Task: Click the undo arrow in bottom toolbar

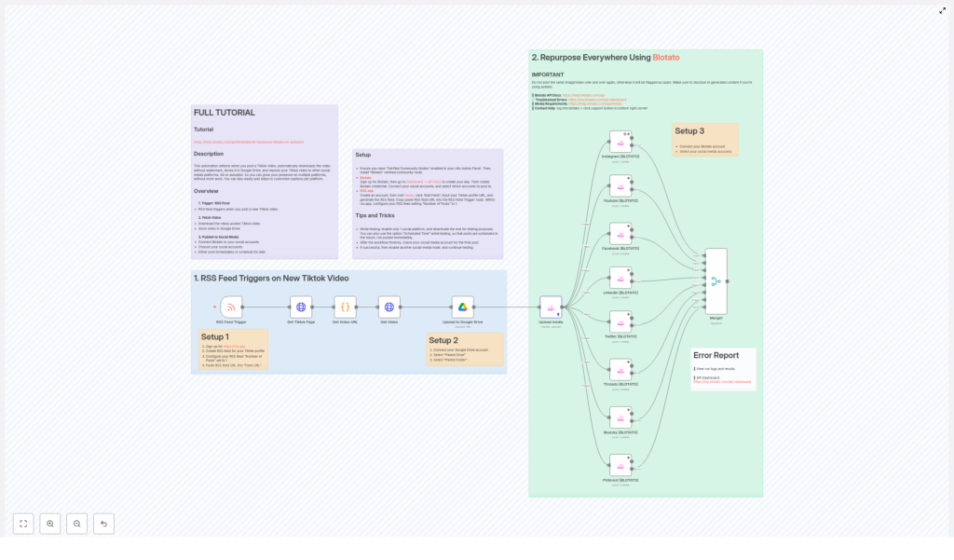Action: click(x=103, y=524)
